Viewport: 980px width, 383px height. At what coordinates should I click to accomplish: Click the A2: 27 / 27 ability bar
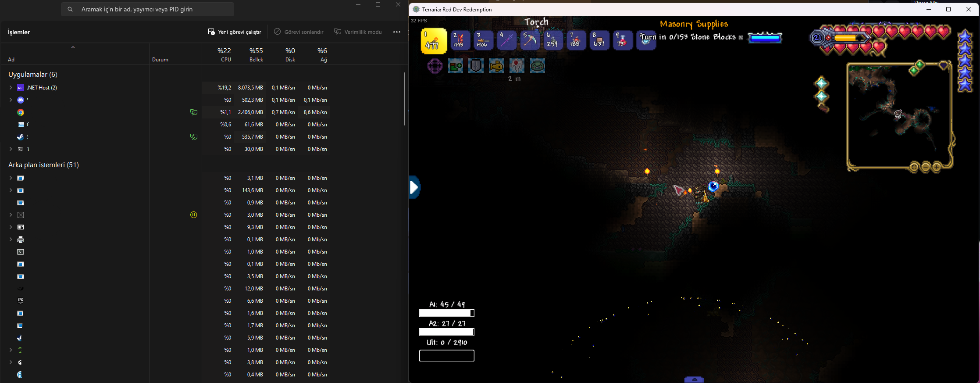(x=446, y=332)
